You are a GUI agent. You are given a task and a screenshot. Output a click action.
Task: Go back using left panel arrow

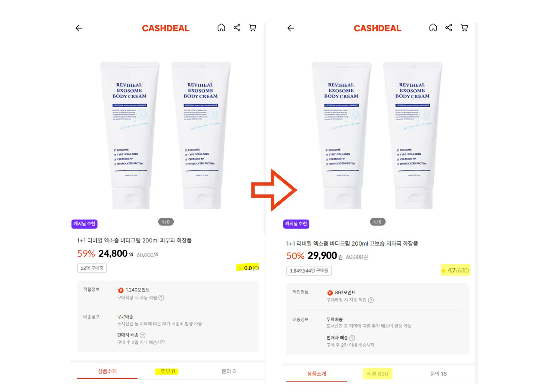(x=79, y=28)
